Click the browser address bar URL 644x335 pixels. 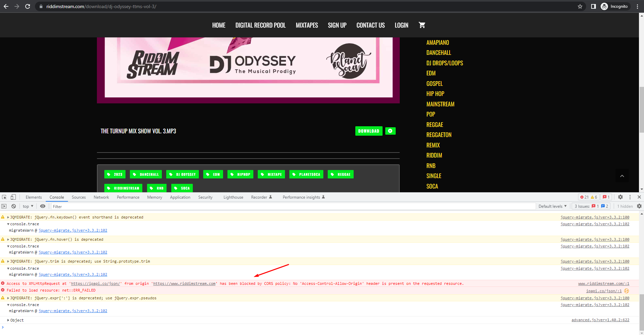(x=101, y=6)
